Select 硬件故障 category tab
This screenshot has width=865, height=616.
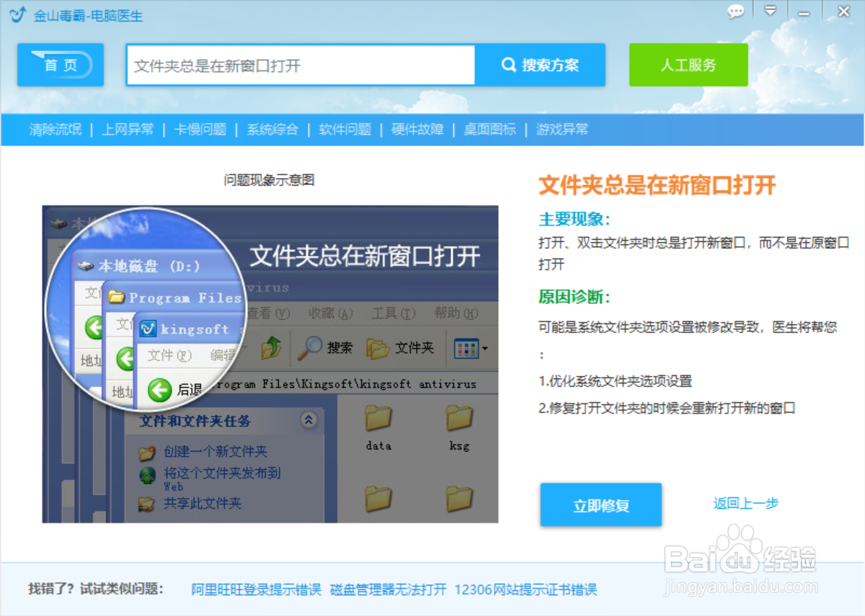(x=417, y=130)
